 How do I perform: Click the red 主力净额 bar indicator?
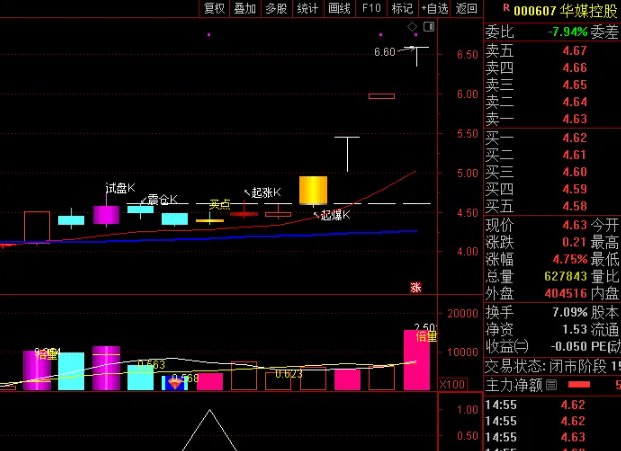click(x=580, y=384)
